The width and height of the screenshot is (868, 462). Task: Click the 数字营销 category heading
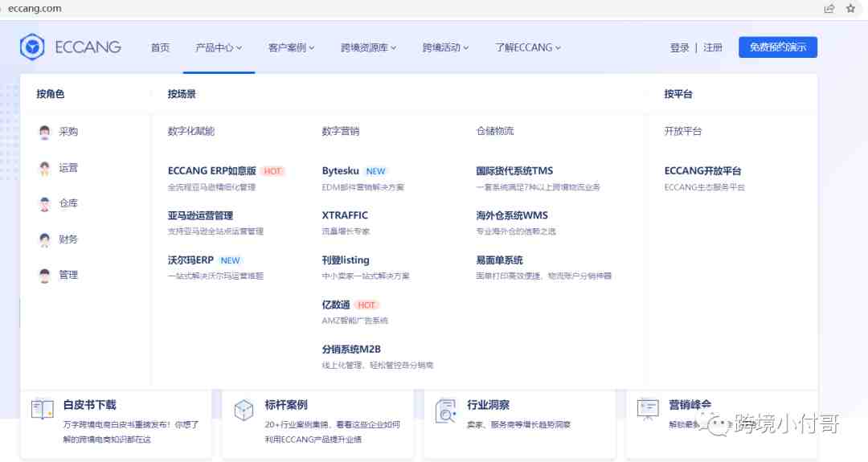pyautogui.click(x=341, y=131)
